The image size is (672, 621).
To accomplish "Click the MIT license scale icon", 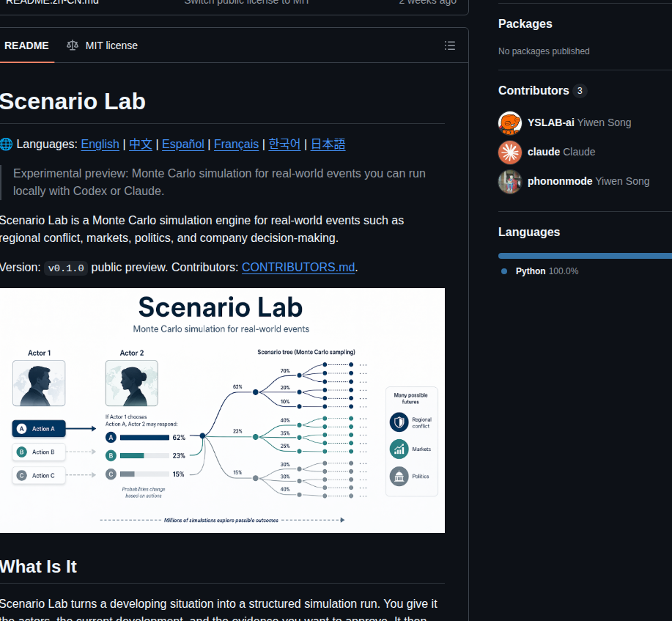I will pos(73,45).
